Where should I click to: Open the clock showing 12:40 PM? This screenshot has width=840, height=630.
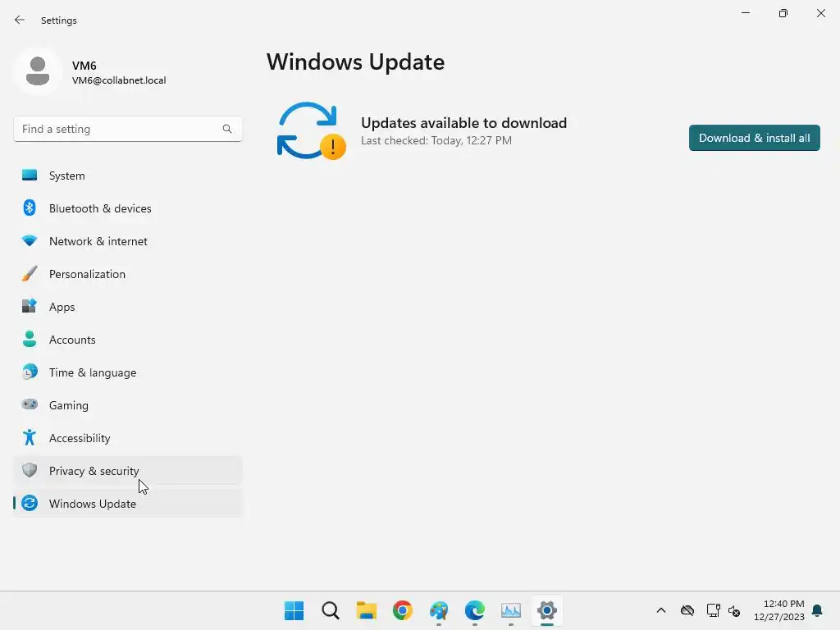(779, 610)
